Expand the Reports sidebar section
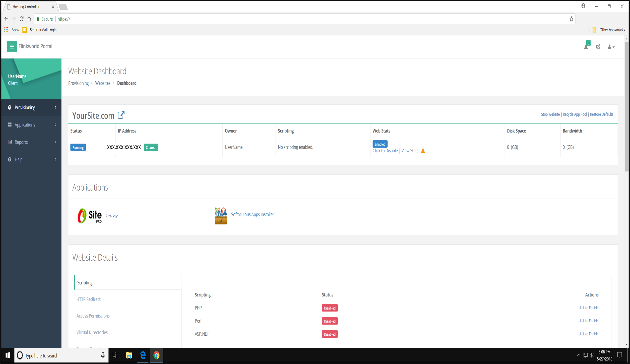This screenshot has width=630, height=364. [32, 142]
